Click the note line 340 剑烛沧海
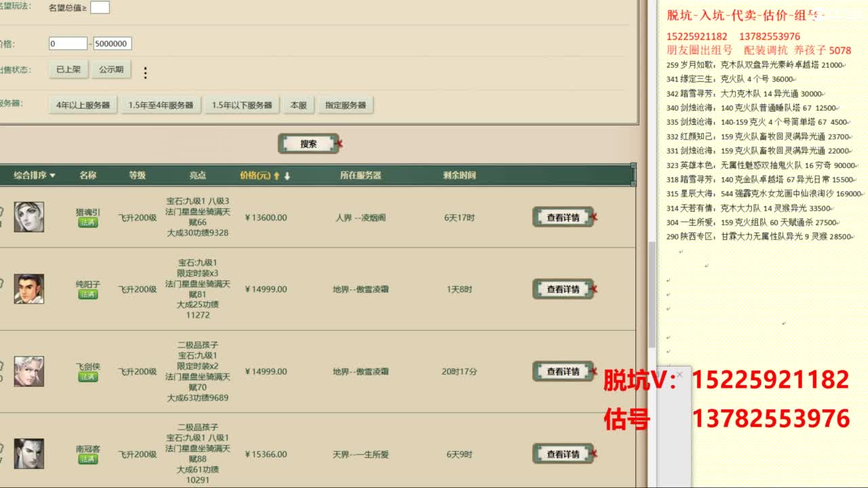The width and height of the screenshot is (868, 488). tap(753, 108)
